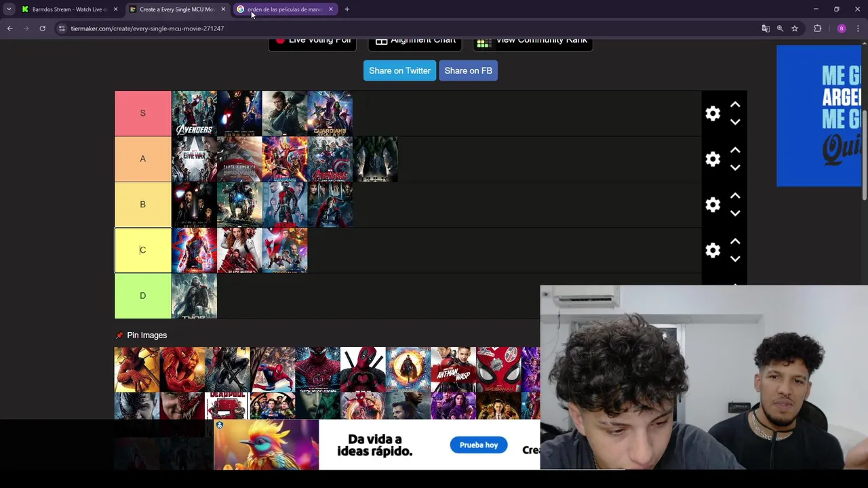Click the A tier label
Viewport: 868px width, 488px height.
coord(142,159)
